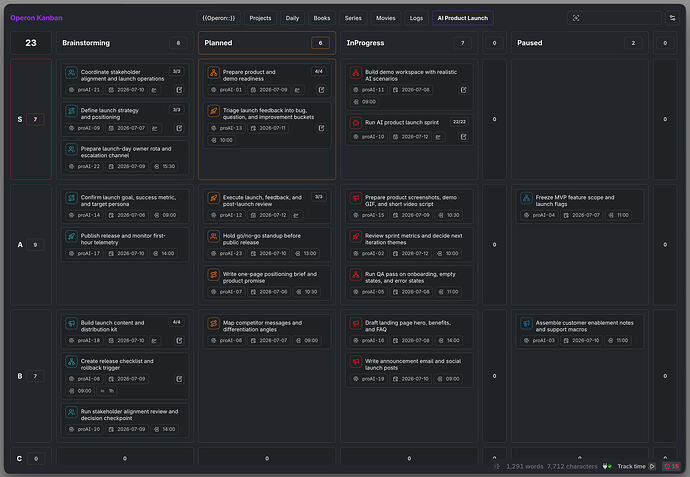Click subtask badge 22/22 on Run AI sprint card

click(x=459, y=122)
